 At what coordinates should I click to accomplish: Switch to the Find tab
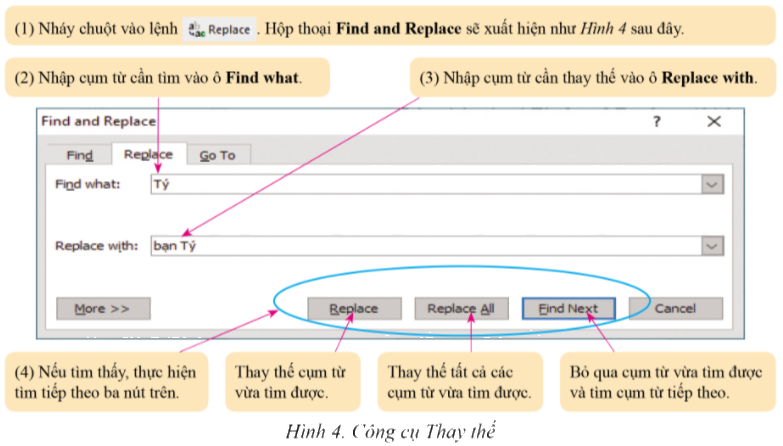[79, 155]
